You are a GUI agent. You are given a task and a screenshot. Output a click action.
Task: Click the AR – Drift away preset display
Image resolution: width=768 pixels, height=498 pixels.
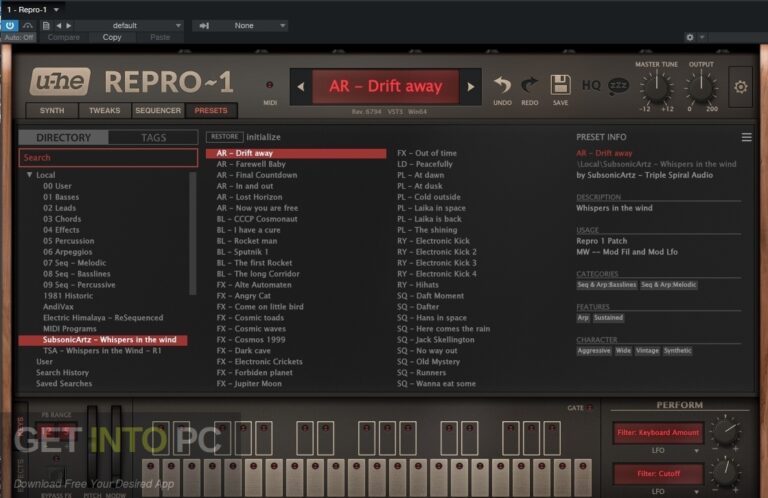[x=385, y=87]
